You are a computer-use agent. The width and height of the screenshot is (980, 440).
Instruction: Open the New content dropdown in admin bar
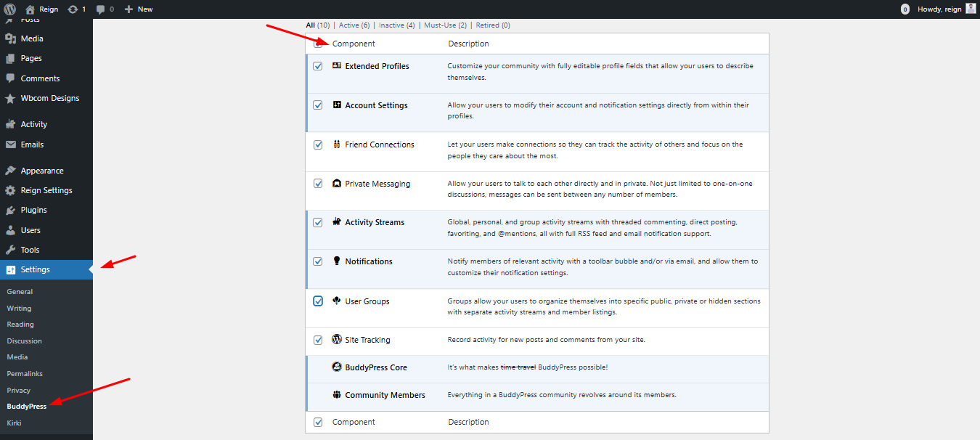pos(139,9)
